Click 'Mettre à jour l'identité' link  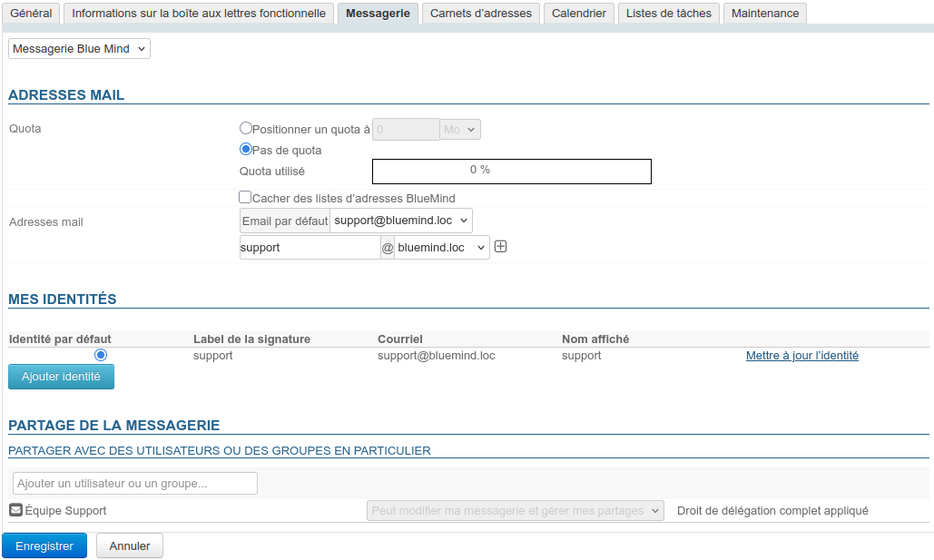[x=801, y=356]
